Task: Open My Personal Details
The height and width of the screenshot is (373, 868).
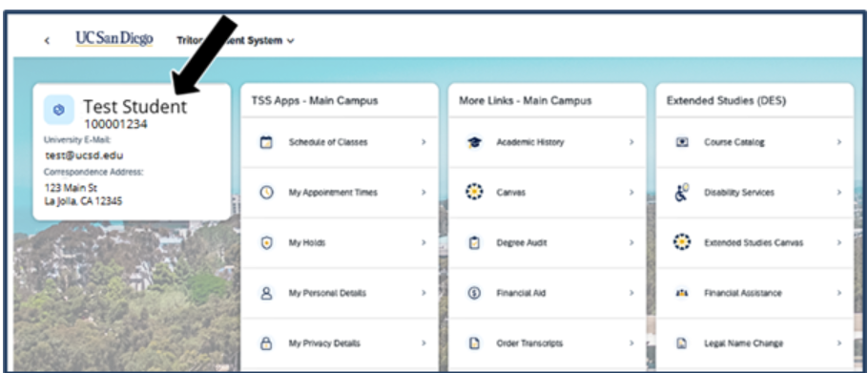Action: coord(327,293)
